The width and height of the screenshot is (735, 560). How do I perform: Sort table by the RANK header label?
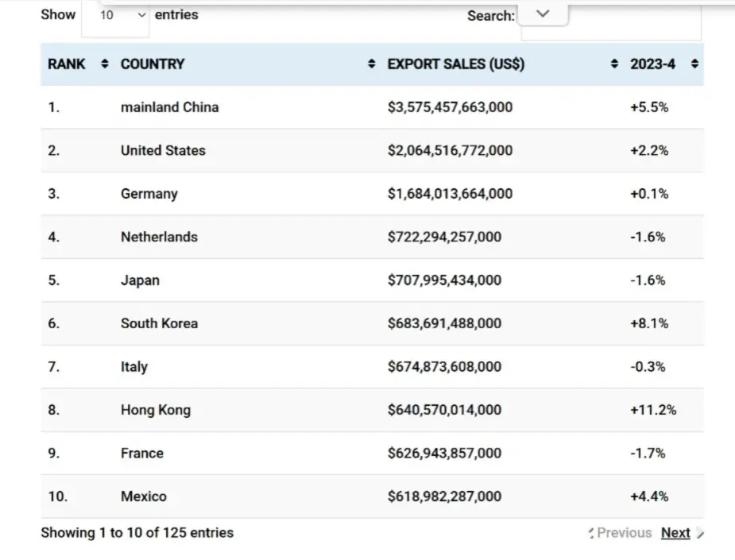[67, 64]
